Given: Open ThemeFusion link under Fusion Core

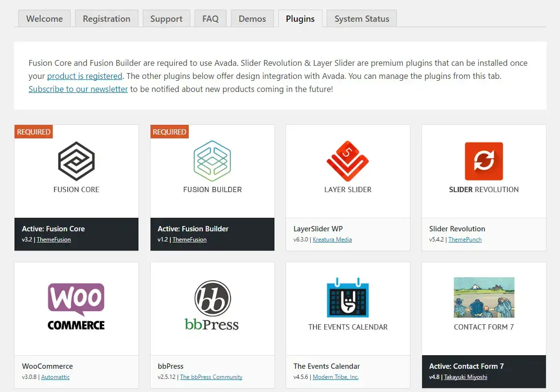Looking at the screenshot, I should (x=54, y=240).
